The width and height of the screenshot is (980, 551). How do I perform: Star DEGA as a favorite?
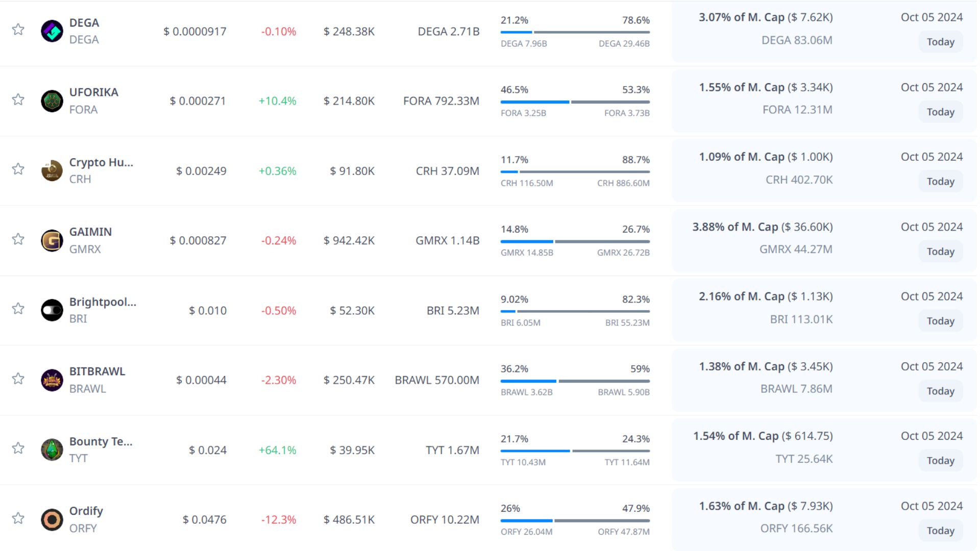tap(18, 30)
